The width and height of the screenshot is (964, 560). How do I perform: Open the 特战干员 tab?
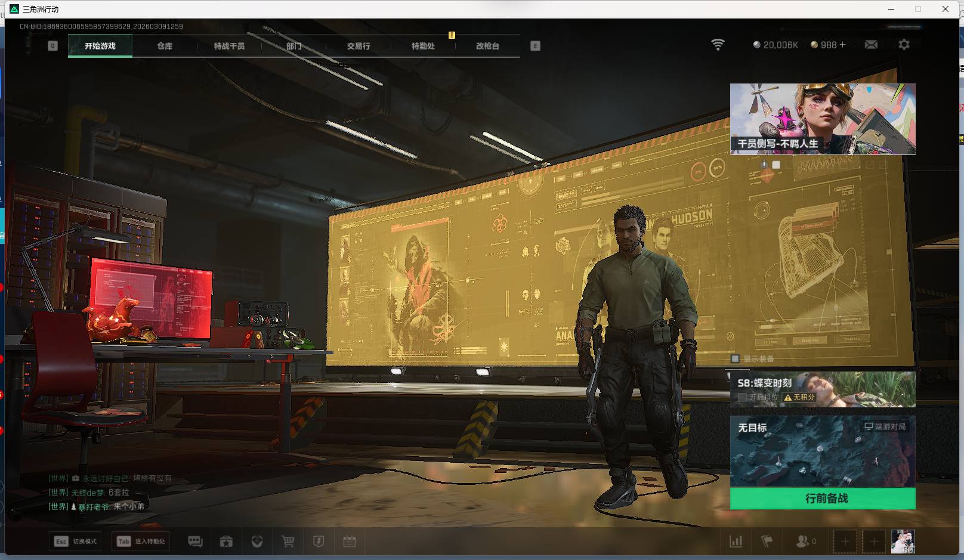point(229,46)
